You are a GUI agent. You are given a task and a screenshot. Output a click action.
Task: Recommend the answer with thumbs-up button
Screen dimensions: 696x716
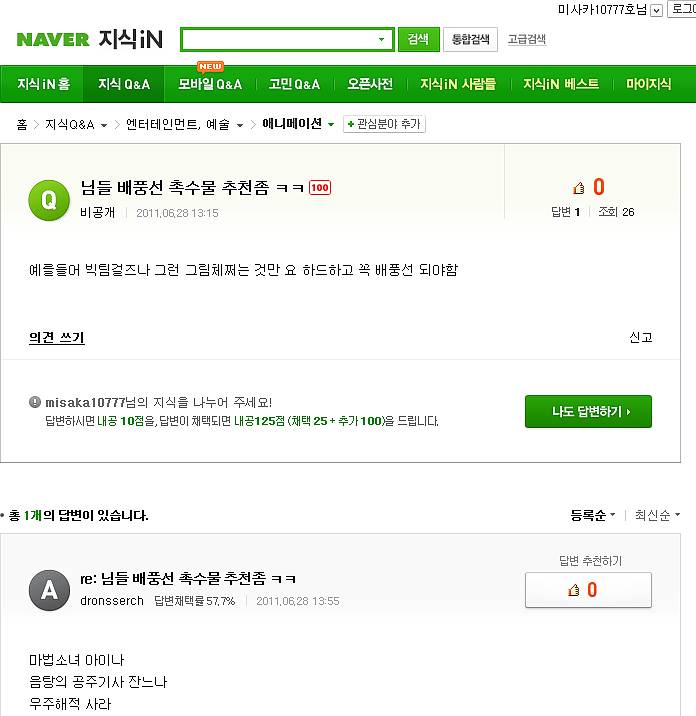coord(588,590)
